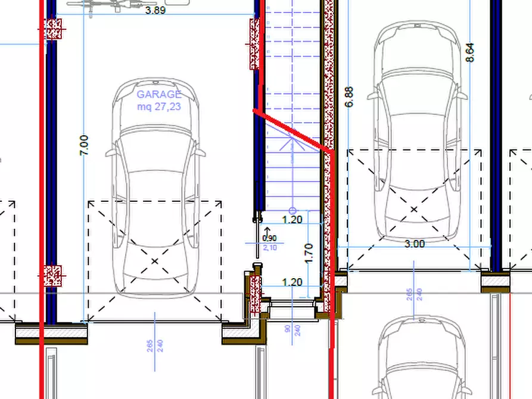Screen dimensions: 532x399
Task: Select the 1.70 vertical dimension
Action: tap(309, 253)
